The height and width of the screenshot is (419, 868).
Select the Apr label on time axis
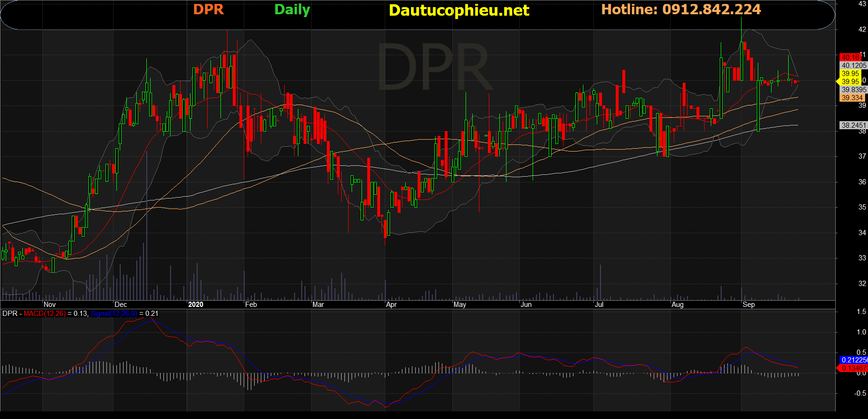[391, 305]
